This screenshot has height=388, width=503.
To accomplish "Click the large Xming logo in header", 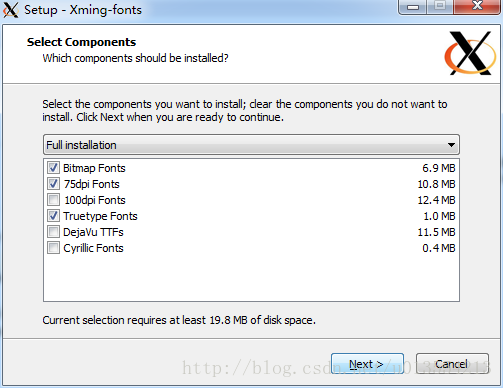I will click(470, 53).
